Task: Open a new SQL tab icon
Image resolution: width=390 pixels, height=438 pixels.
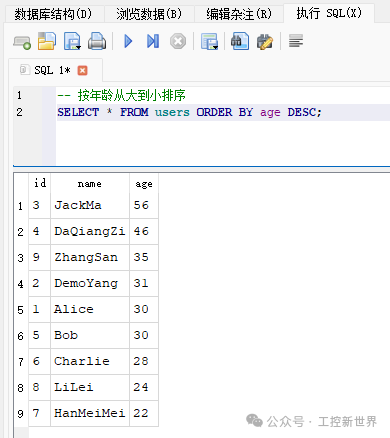Action: coord(22,42)
